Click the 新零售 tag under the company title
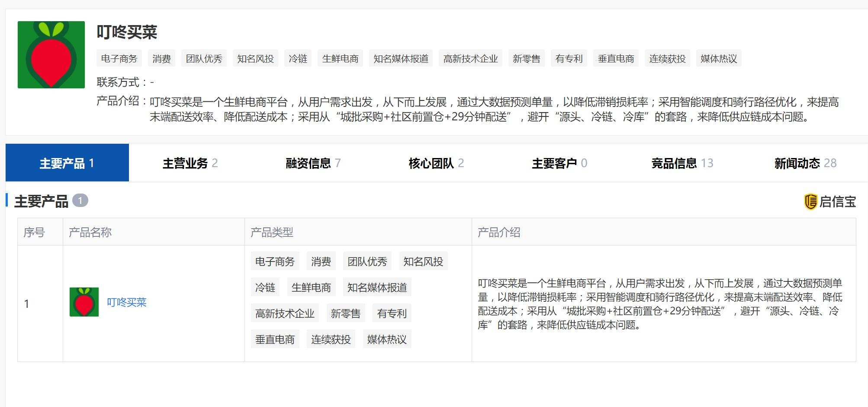The height and width of the screenshot is (407, 868). [527, 58]
